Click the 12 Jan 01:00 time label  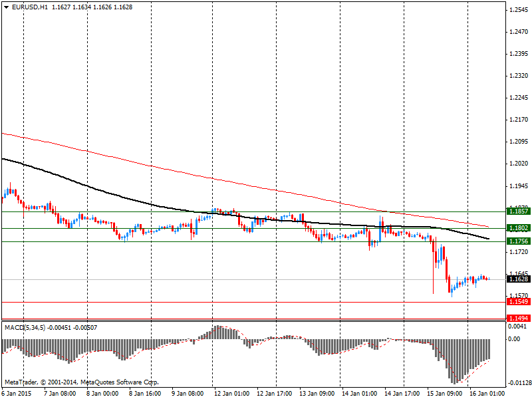pos(231,394)
